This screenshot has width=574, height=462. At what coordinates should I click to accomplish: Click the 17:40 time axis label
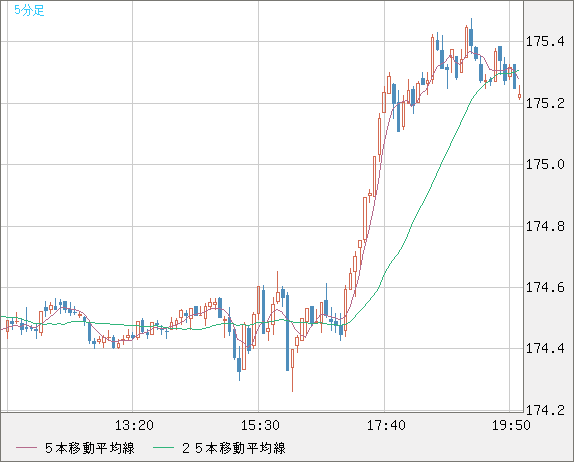click(386, 425)
